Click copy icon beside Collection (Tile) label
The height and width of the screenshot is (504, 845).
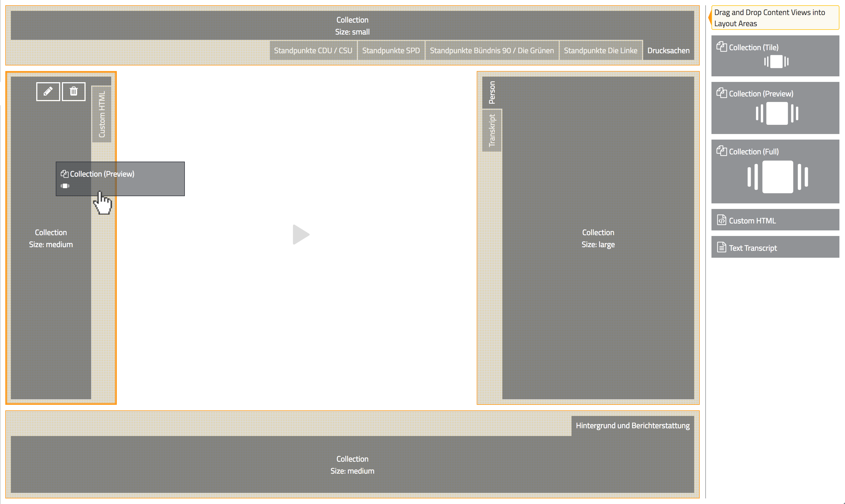point(722,47)
